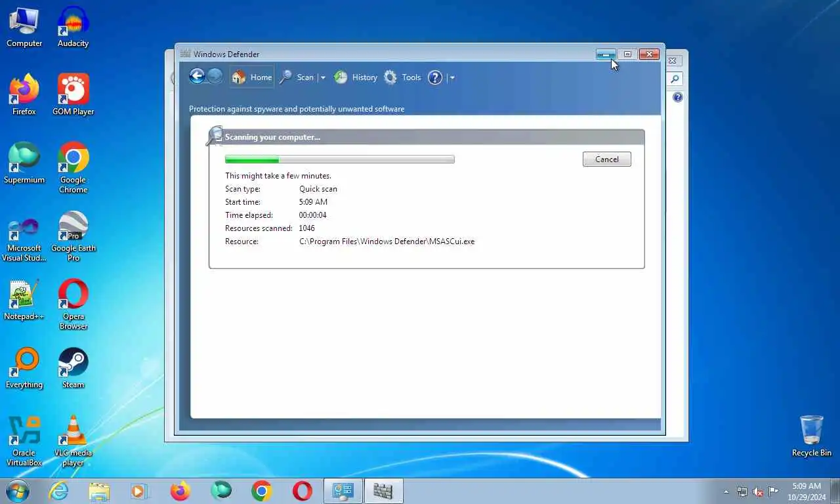
Task: Select the Everything desktop shortcut
Action: click(x=24, y=368)
